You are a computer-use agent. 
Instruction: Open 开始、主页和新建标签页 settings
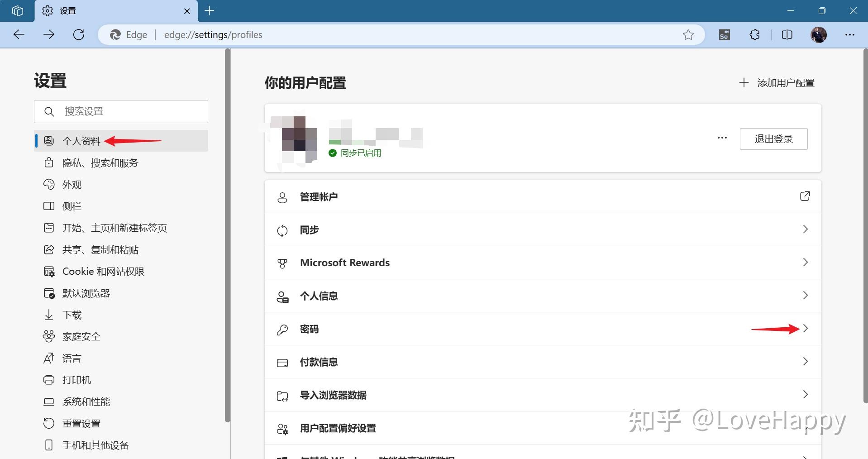(121, 228)
